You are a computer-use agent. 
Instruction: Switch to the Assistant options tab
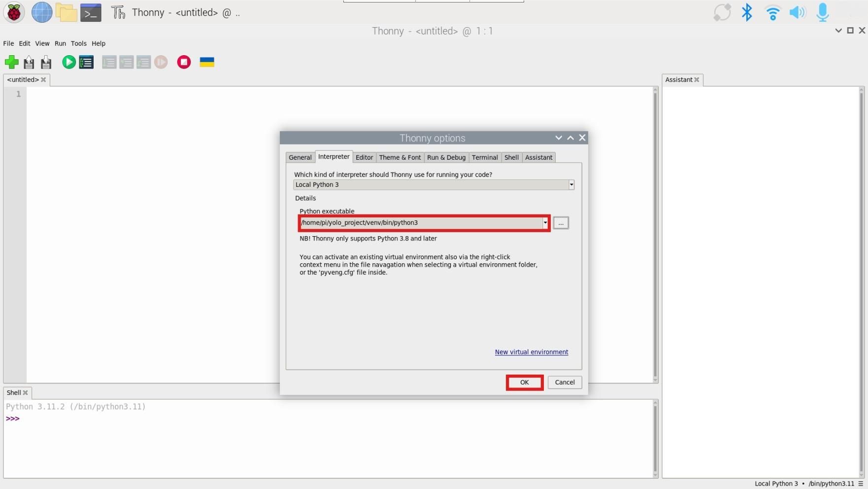(x=538, y=157)
